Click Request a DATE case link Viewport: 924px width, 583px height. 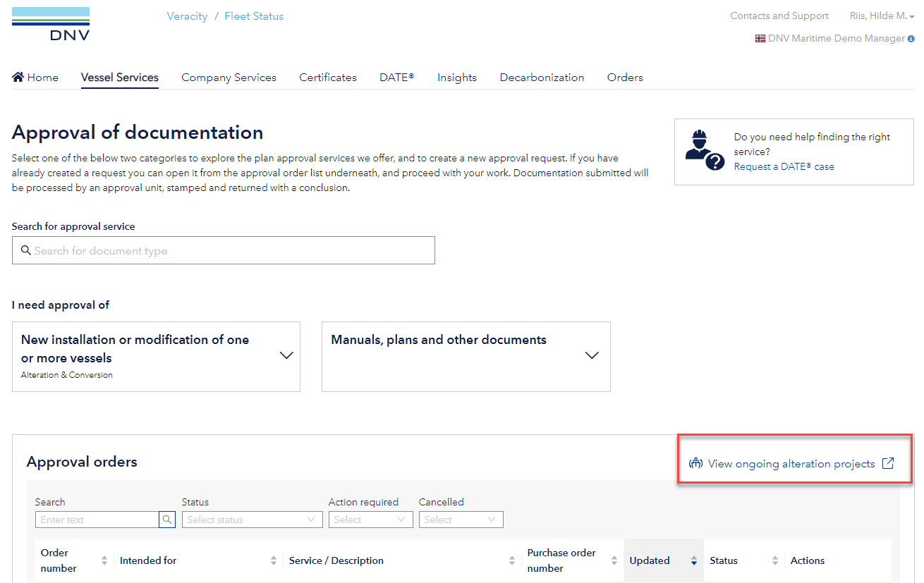(784, 166)
